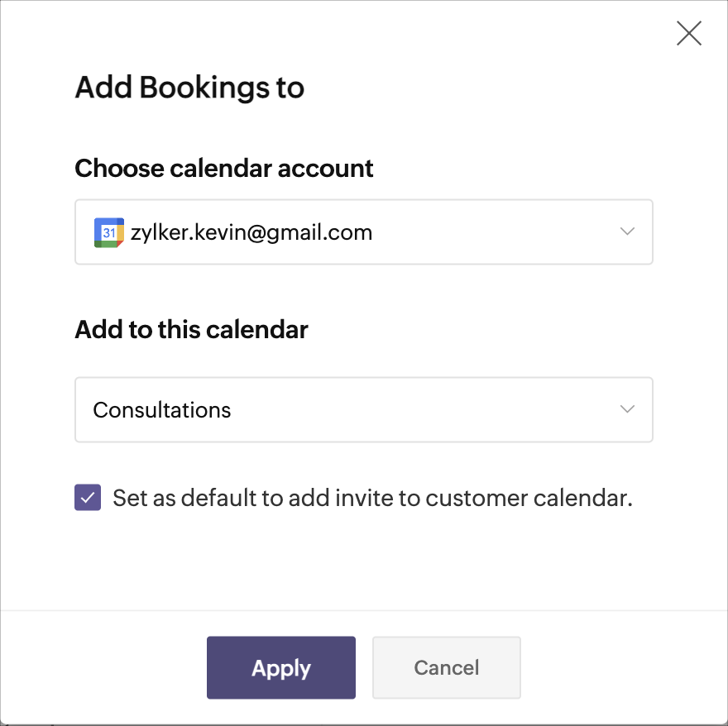
Task: Click the Consultations selected value
Action: [x=162, y=410]
